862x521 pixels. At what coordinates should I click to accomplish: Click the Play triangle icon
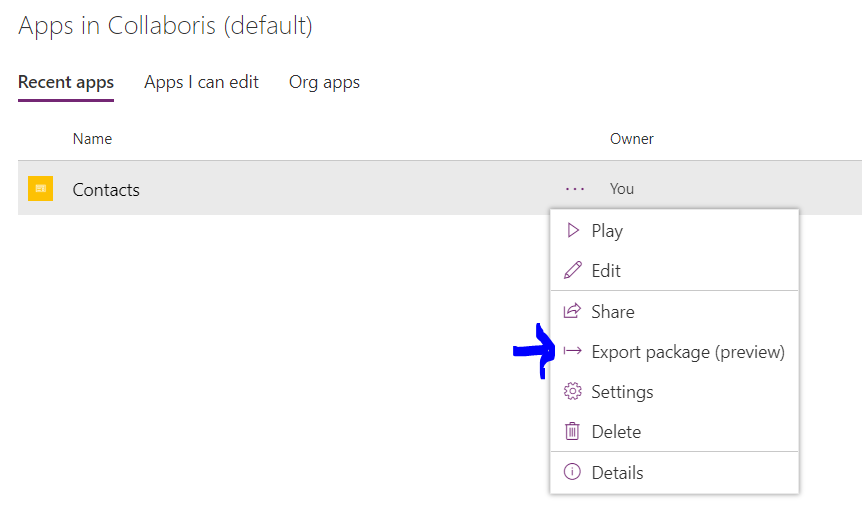572,230
